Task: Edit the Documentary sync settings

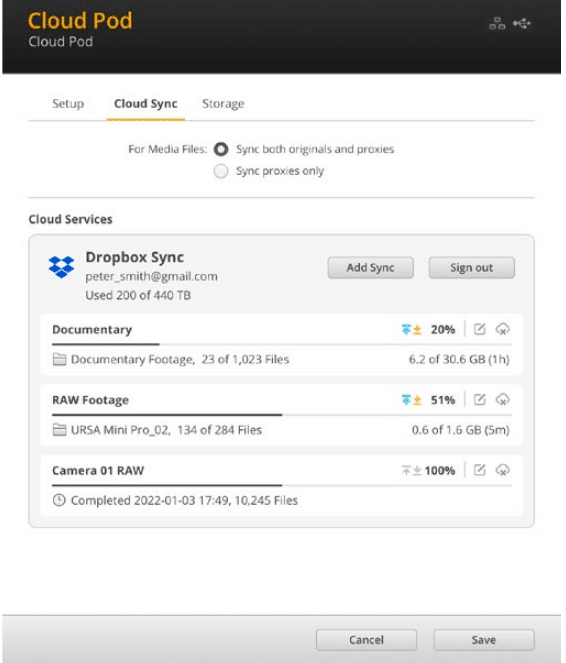Action: pos(481,329)
